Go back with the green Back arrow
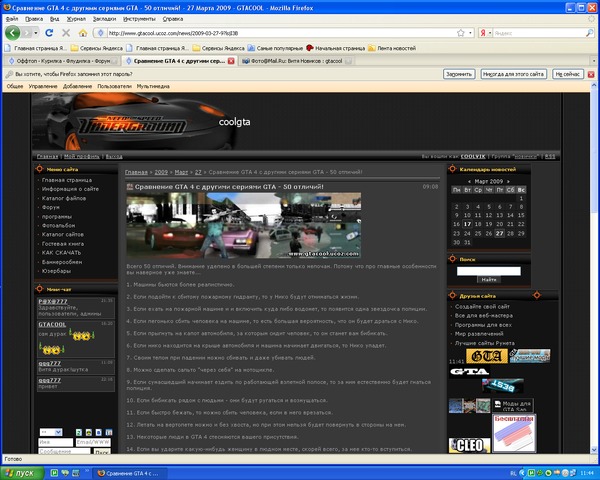 point(12,33)
